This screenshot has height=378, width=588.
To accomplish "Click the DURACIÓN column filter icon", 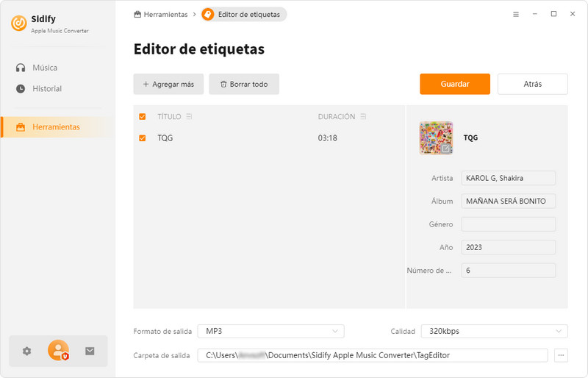I will click(363, 116).
